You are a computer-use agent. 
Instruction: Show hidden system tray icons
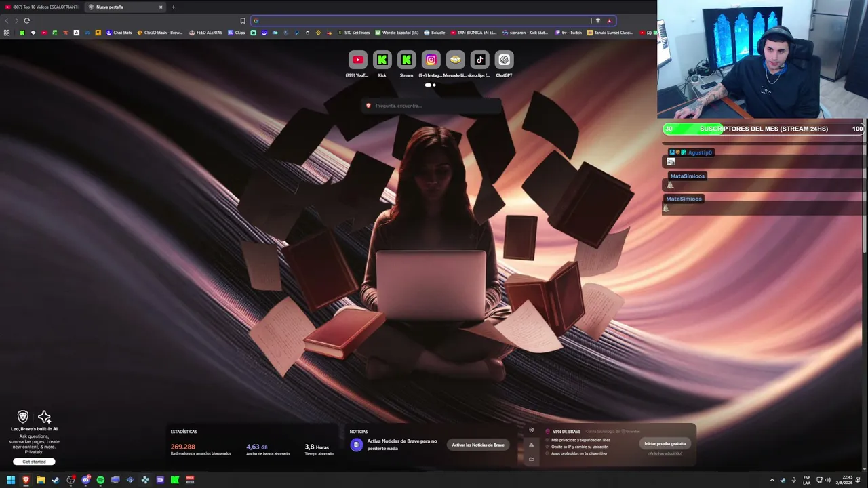click(772, 480)
